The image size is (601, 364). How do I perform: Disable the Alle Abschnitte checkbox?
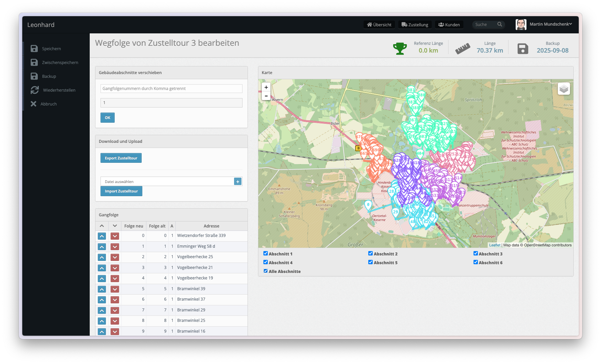click(x=265, y=271)
